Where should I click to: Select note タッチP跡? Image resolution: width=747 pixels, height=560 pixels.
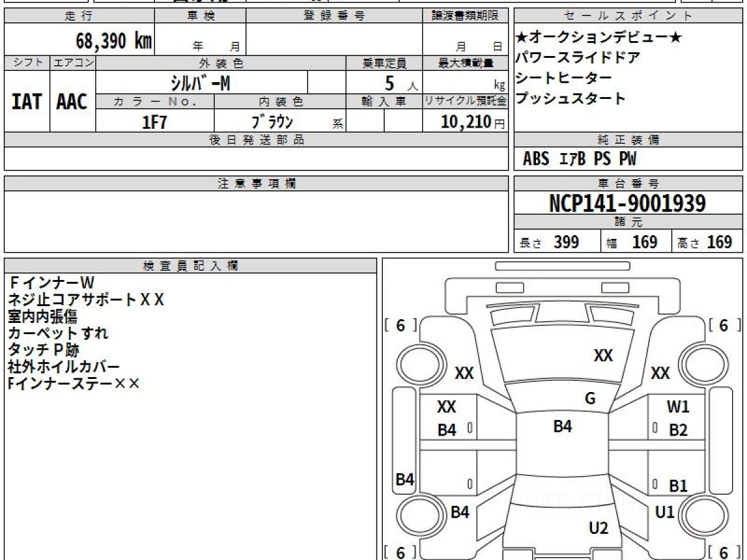click(44, 350)
